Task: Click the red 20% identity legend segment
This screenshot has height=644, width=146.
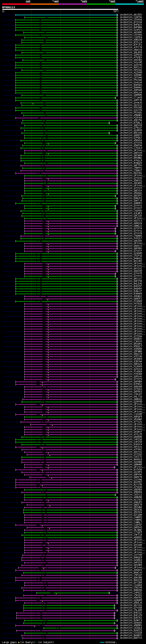Action: (16, 4)
